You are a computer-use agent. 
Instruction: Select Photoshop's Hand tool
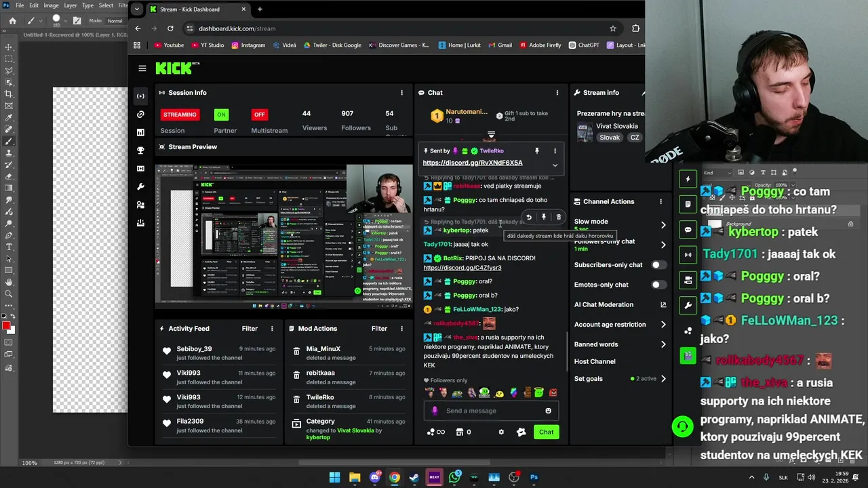click(9, 282)
